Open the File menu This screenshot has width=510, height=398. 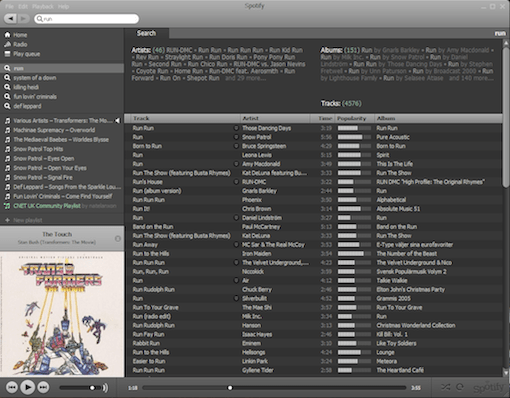9,6
